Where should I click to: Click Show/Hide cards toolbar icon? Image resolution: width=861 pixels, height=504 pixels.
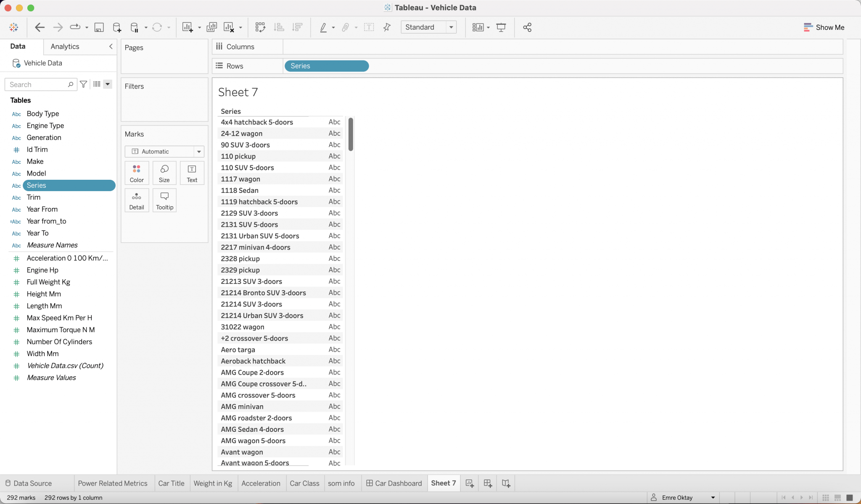478,27
